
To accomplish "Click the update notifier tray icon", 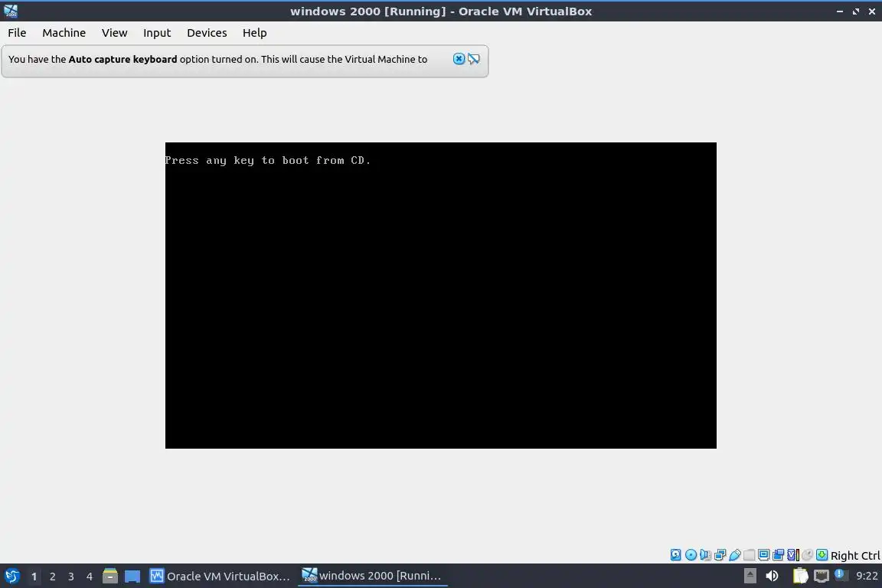I will (841, 575).
